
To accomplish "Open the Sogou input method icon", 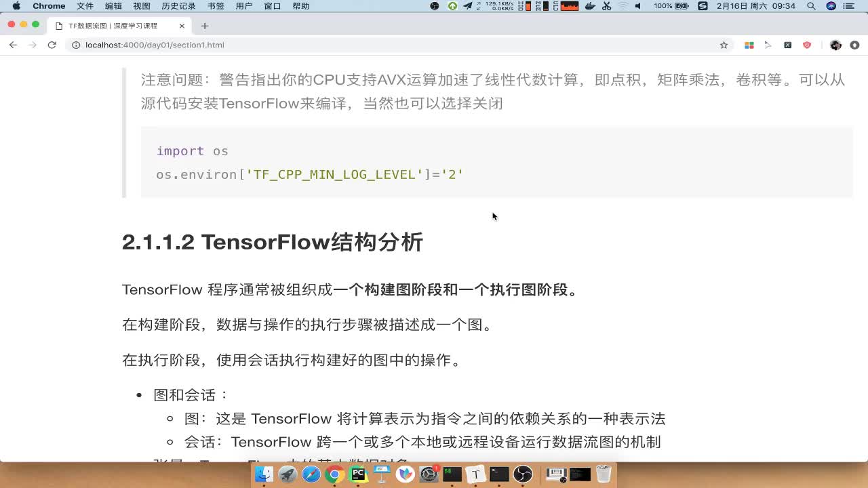I will coord(703,6).
